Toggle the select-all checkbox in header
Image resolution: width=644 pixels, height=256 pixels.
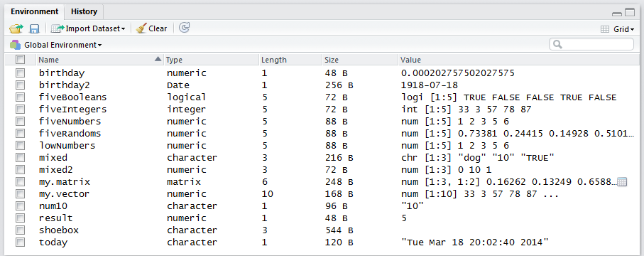20,60
